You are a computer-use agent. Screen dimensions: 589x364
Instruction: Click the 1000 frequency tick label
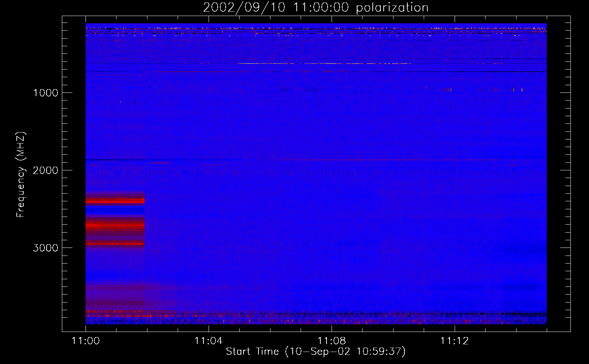click(x=46, y=93)
